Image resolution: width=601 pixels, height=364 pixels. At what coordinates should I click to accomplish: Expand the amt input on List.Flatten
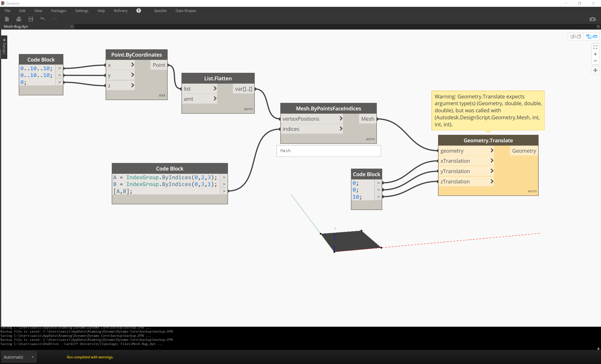(215, 99)
